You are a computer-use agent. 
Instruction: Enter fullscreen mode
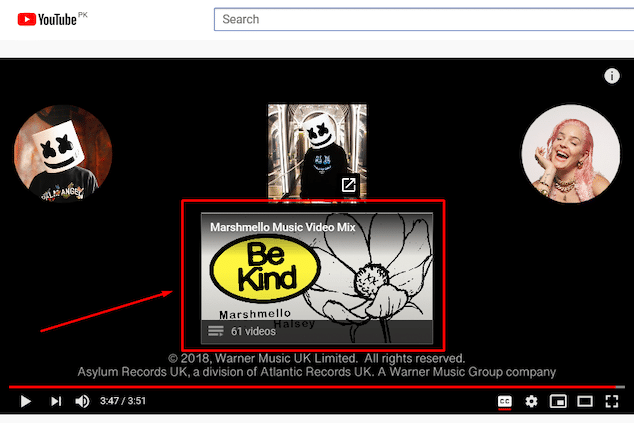point(612,401)
